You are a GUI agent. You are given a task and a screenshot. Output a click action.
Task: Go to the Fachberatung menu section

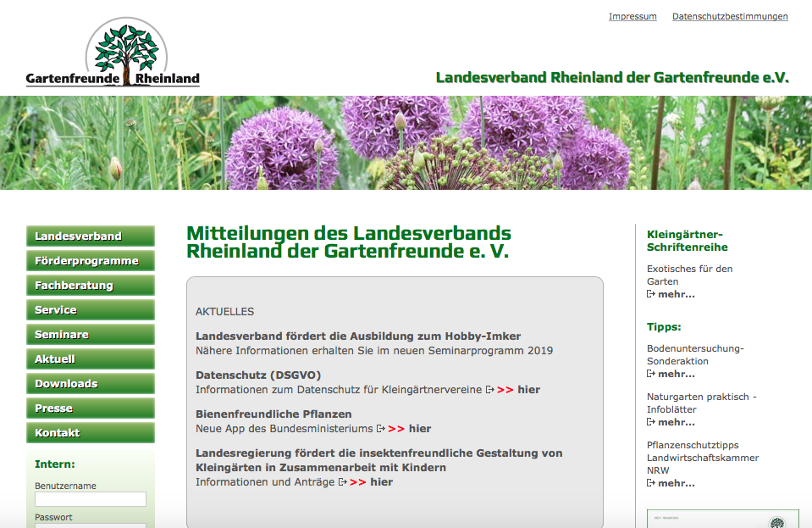(91, 286)
